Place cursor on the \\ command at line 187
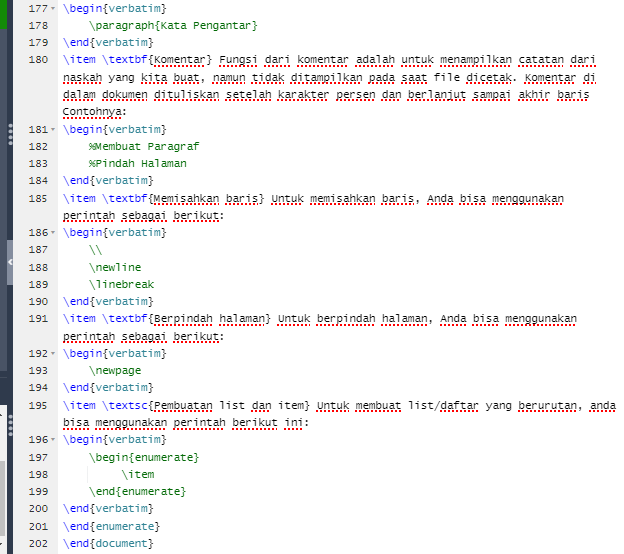 96,250
